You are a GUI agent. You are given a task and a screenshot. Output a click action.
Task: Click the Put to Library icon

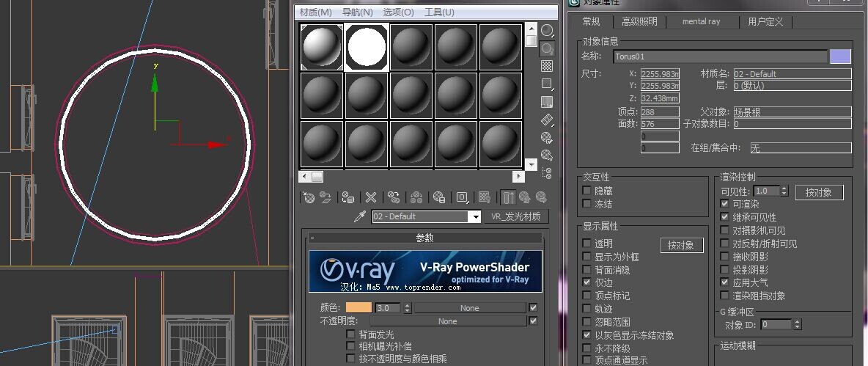pos(439,197)
